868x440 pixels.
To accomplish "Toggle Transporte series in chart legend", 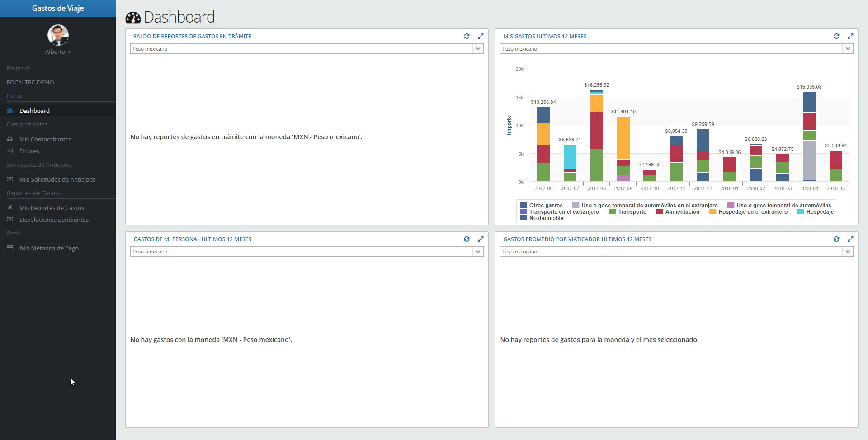I will point(628,212).
